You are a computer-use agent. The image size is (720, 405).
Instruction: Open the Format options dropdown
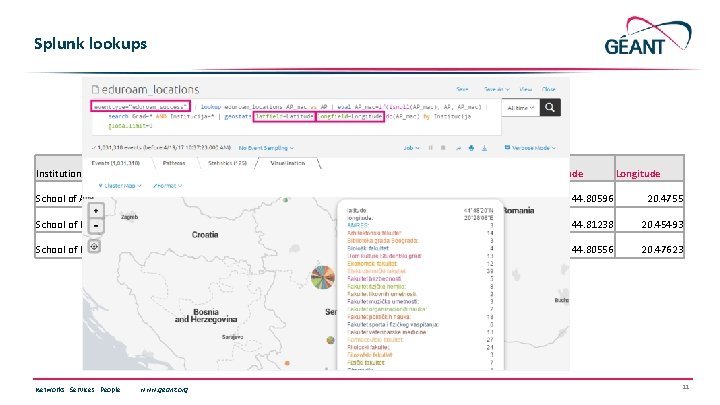click(x=168, y=186)
